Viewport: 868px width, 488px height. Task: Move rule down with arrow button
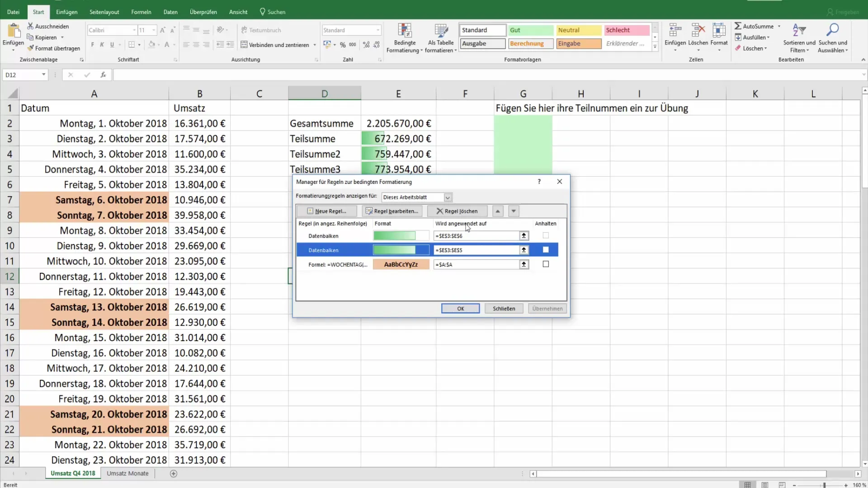point(514,211)
